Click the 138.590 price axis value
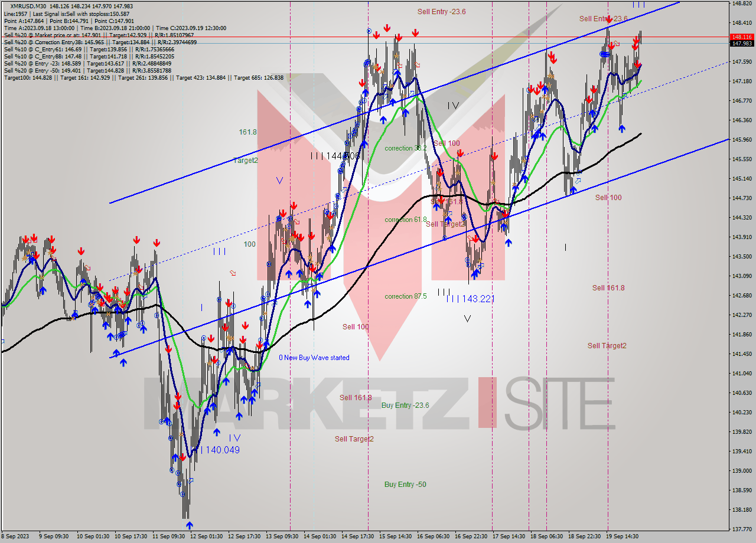This screenshot has height=543, width=756. click(742, 490)
